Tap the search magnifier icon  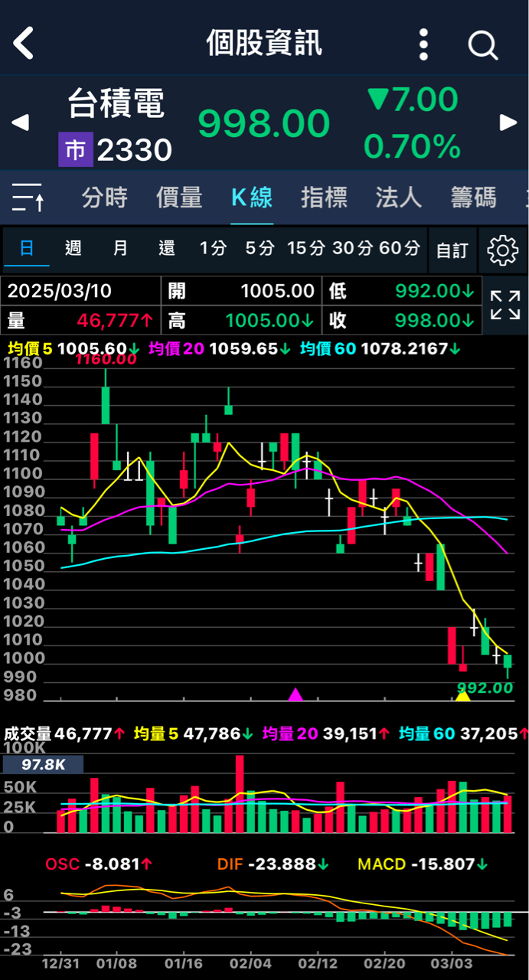pos(483,45)
